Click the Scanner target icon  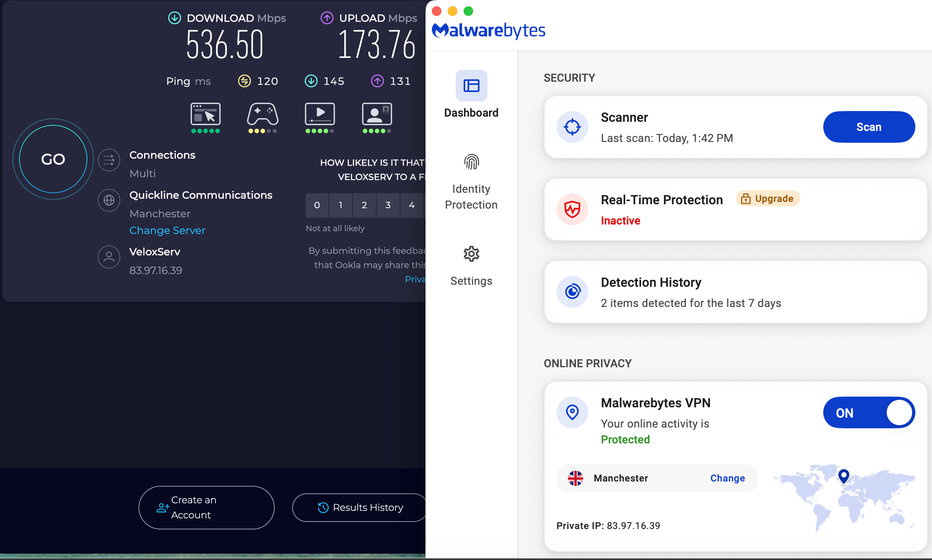pyautogui.click(x=572, y=127)
